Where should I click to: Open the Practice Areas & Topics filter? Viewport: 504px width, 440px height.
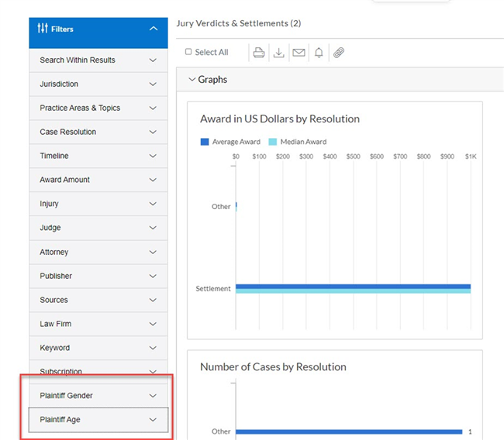tap(98, 108)
